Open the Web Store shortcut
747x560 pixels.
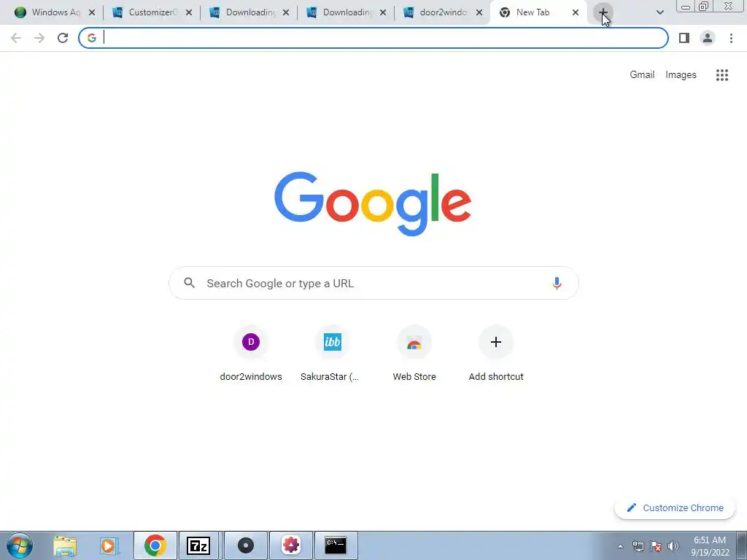414,354
